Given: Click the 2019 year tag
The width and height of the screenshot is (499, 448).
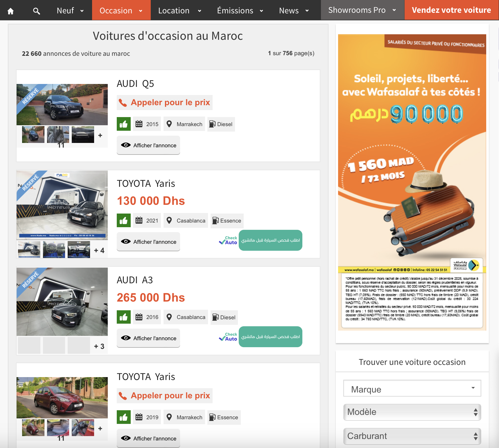Looking at the screenshot, I should coord(147,417).
